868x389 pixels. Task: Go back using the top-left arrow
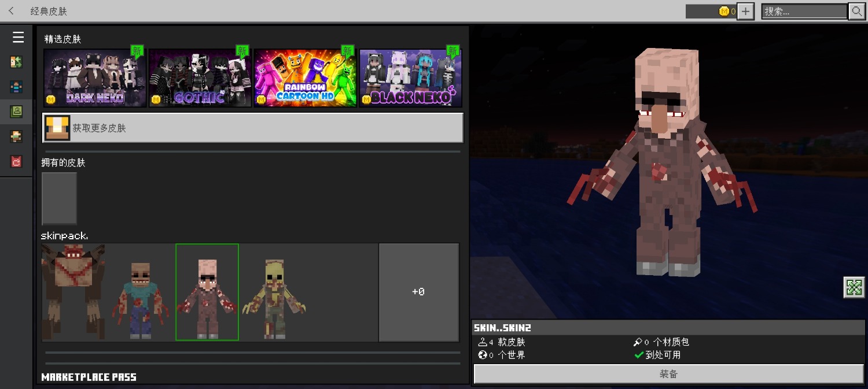12,11
